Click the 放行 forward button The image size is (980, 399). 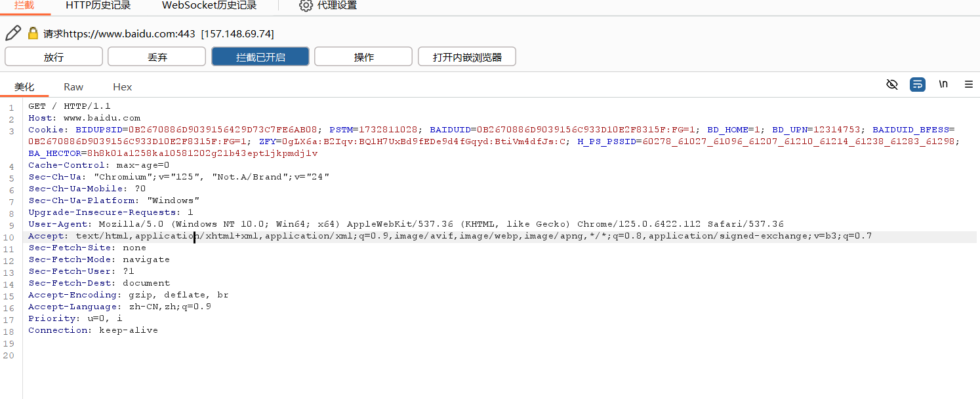pyautogui.click(x=54, y=57)
